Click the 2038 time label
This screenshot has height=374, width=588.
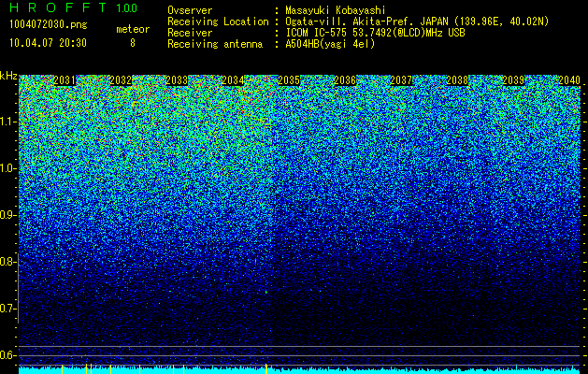pyautogui.click(x=457, y=80)
